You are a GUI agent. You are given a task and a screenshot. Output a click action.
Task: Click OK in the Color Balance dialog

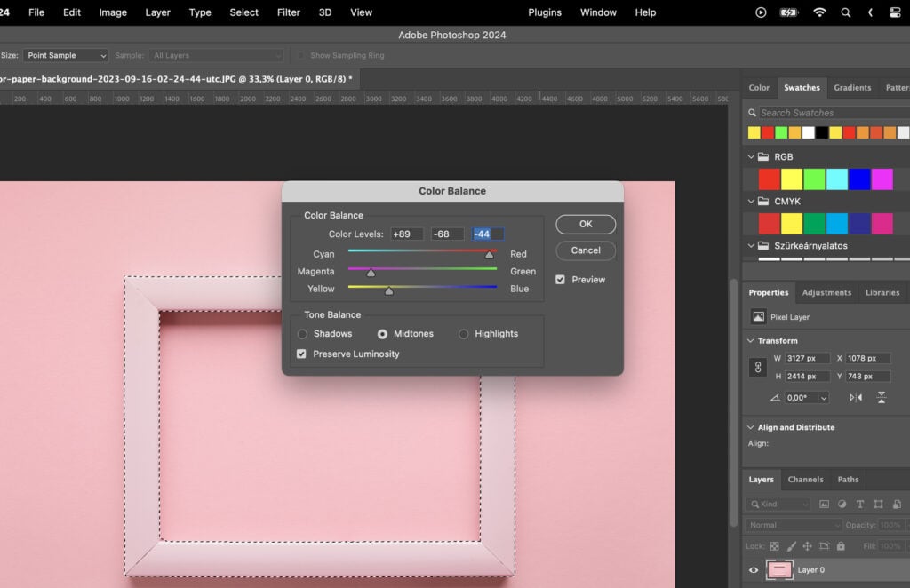[x=585, y=224]
